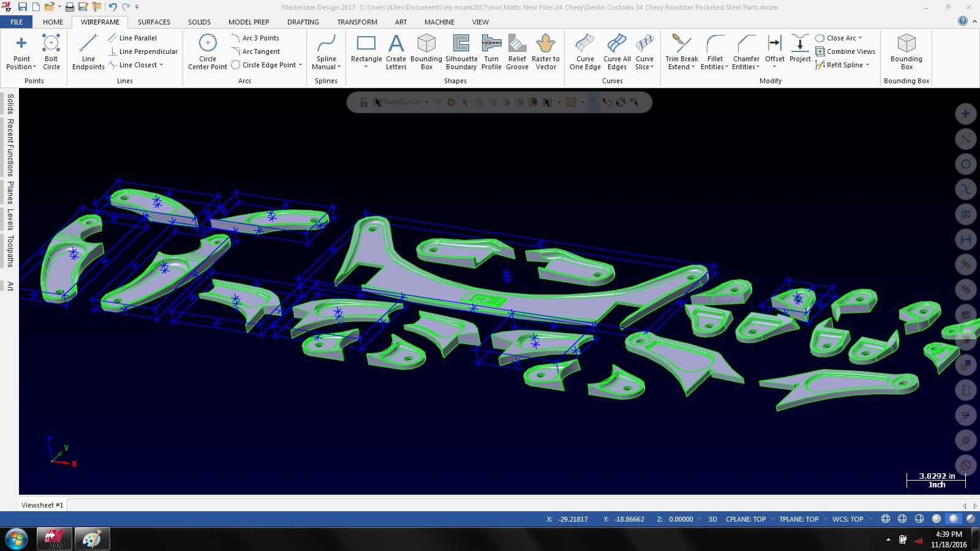The height and width of the screenshot is (551, 980).
Task: Open the Windows Start menu
Action: pos(17,539)
